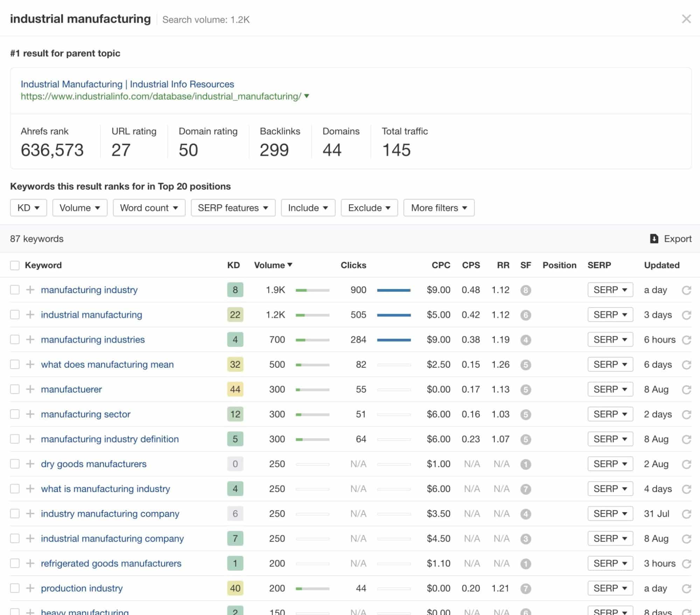Screen dimensions: 700x615
Task: Click KD 44 badge for 'manufactuerer'
Action: [235, 389]
